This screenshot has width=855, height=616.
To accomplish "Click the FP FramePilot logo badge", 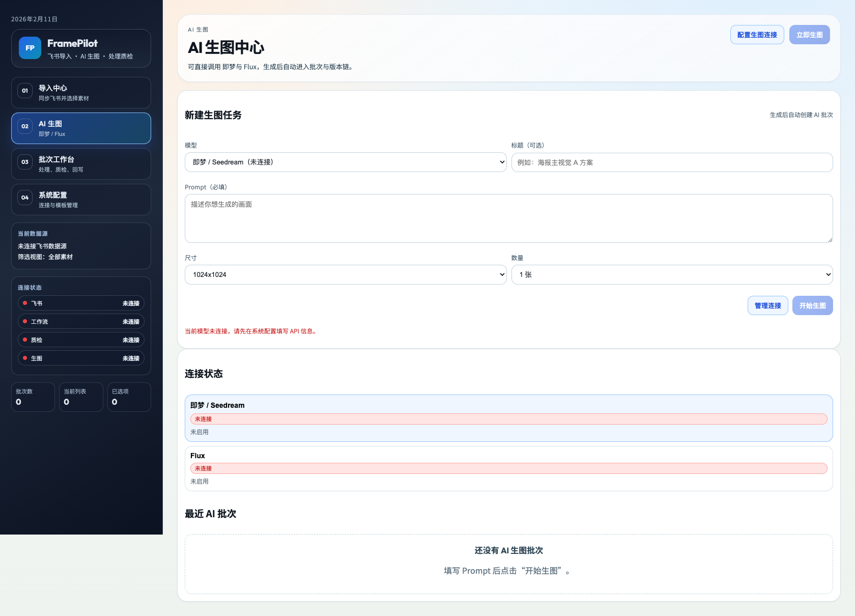I will 30,48.
